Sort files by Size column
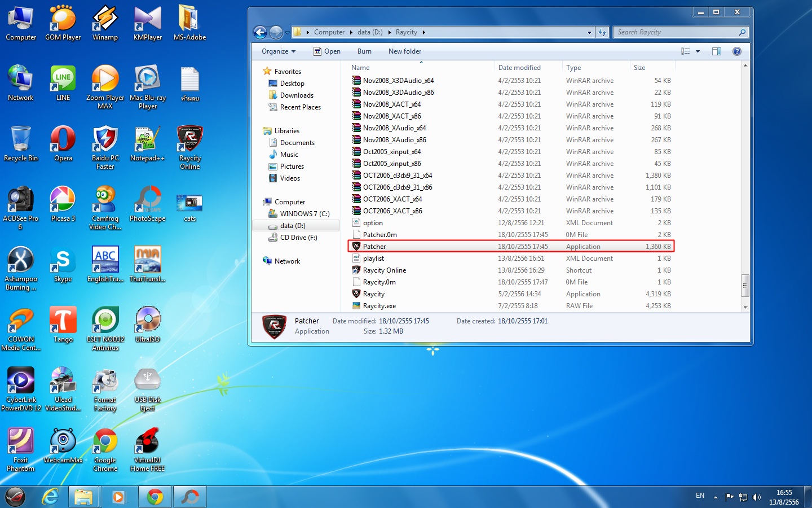 pyautogui.click(x=652, y=68)
